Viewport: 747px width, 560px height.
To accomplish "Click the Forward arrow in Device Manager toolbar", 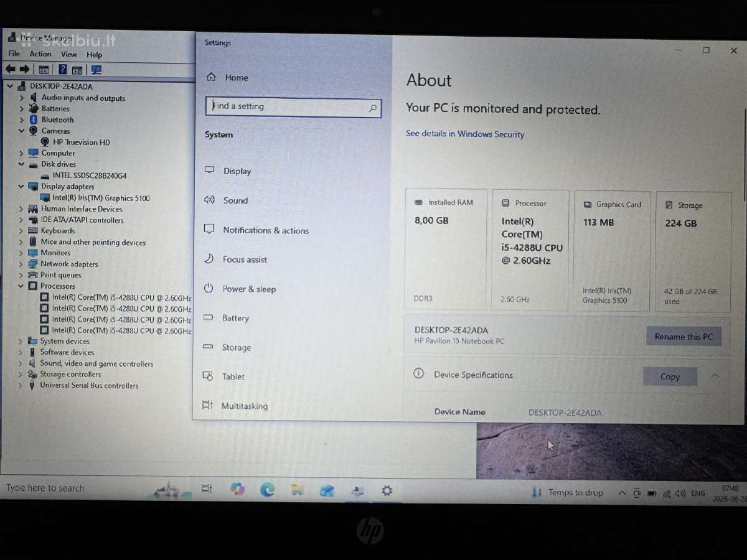I will [x=24, y=69].
